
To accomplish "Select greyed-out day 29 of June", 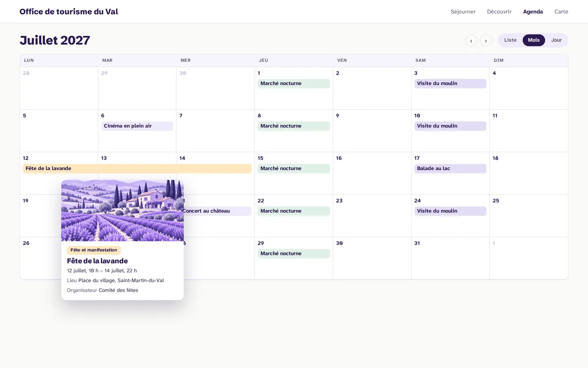I will pyautogui.click(x=137, y=88).
